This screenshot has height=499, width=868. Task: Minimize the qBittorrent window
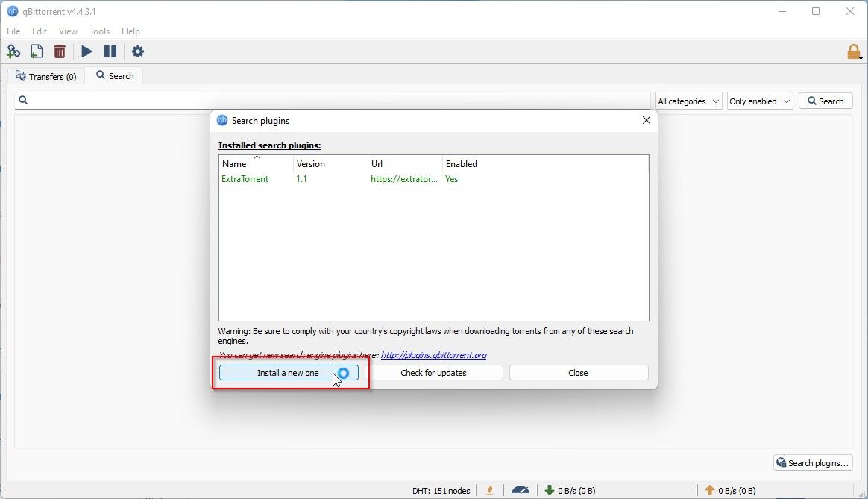coord(782,12)
